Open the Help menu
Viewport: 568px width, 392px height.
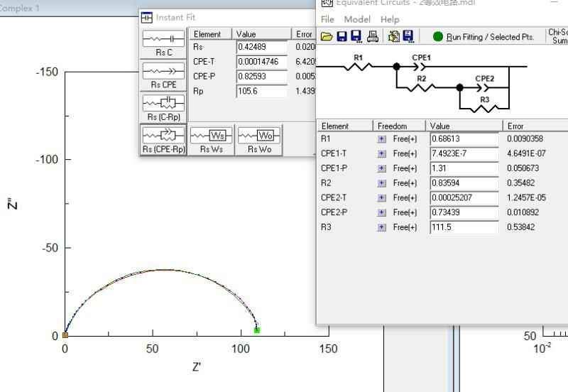tap(390, 19)
